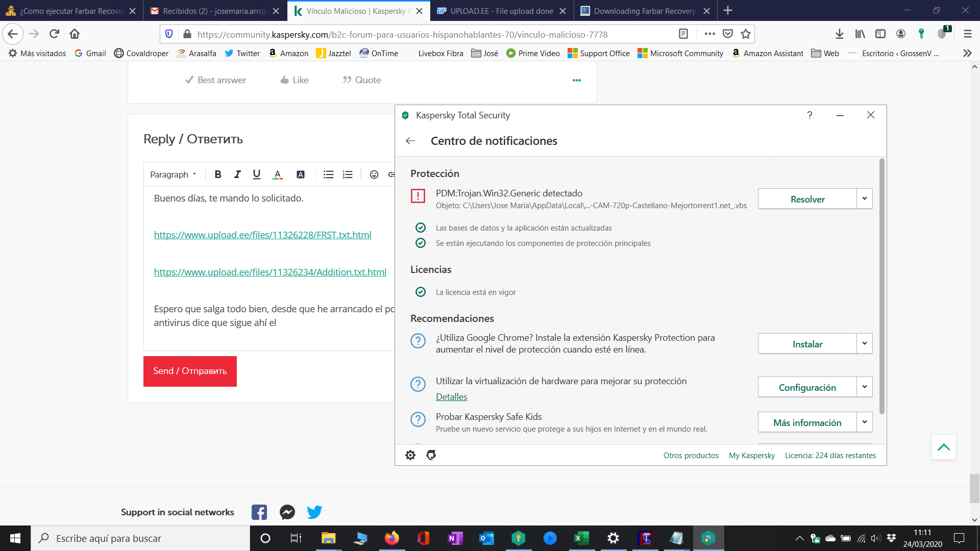The image size is (980, 551).
Task: Click the Kaspersky settings gear icon
Action: click(x=410, y=455)
